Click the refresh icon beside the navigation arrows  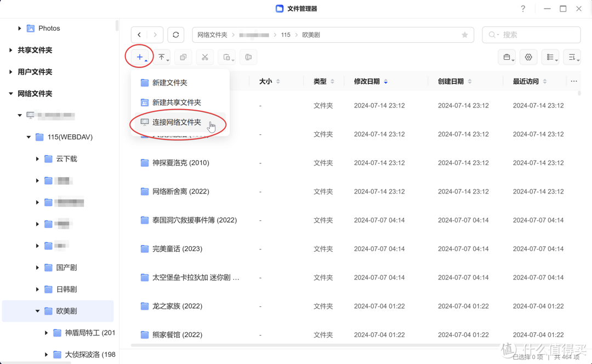click(x=175, y=34)
